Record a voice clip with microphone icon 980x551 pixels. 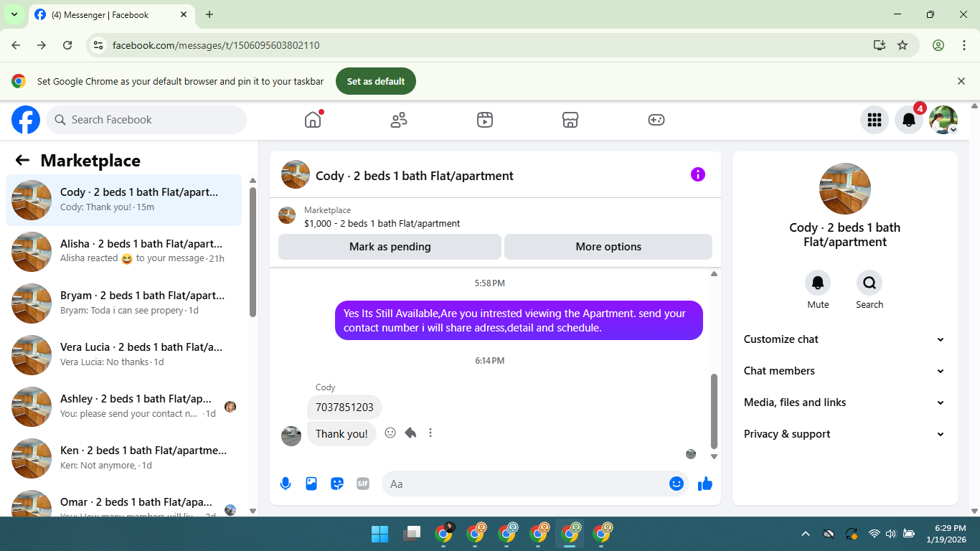pyautogui.click(x=286, y=484)
